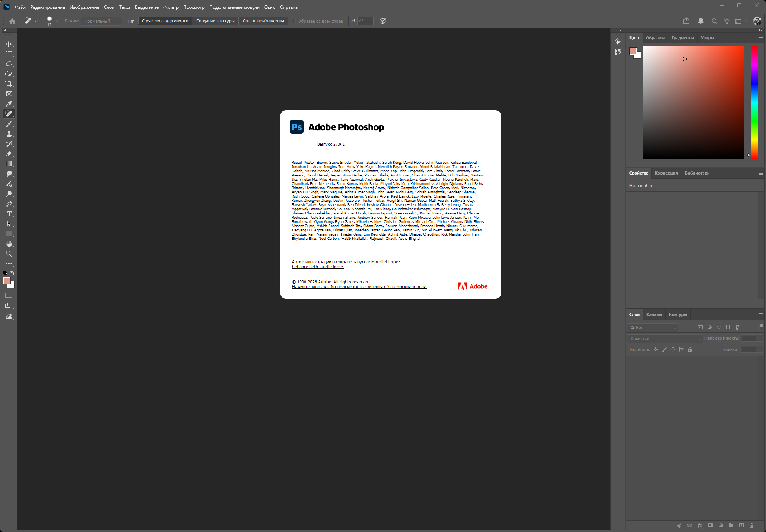766x532 pixels.
Task: Click the trash icon in Layers panel
Action: tap(751, 525)
